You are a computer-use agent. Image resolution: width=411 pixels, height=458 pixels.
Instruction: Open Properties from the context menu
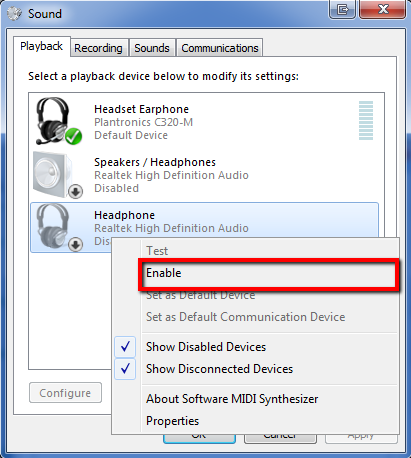[x=172, y=421]
